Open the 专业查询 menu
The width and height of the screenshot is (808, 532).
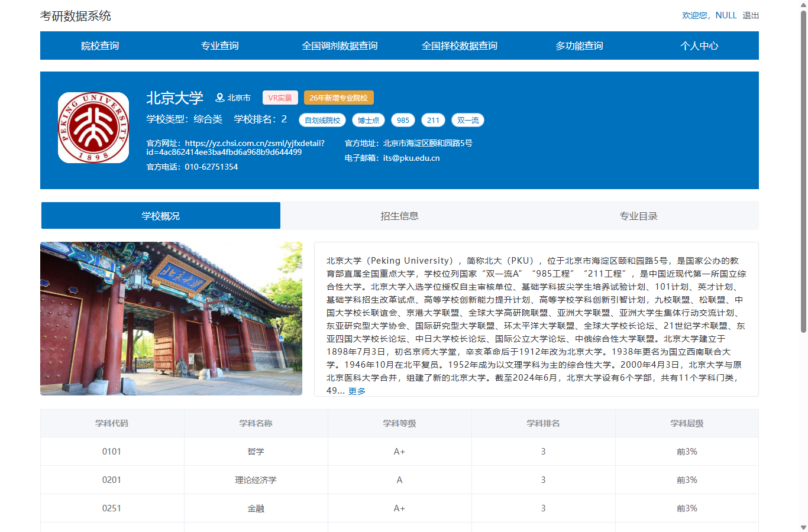[220, 46]
